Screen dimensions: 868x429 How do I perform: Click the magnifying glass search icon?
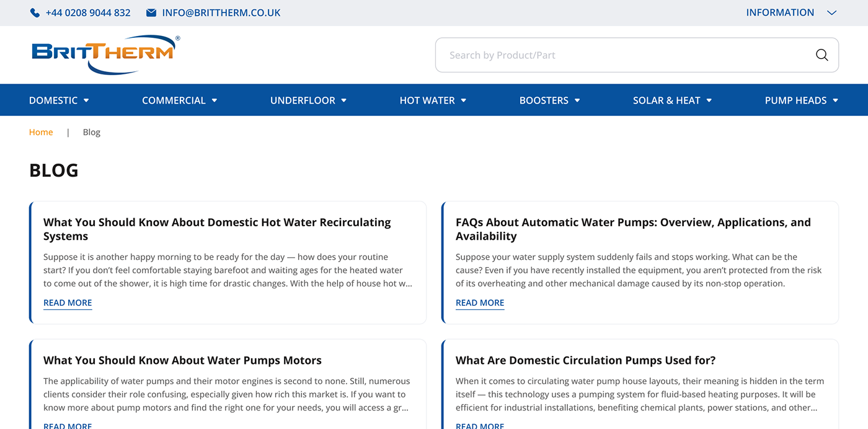click(x=821, y=55)
